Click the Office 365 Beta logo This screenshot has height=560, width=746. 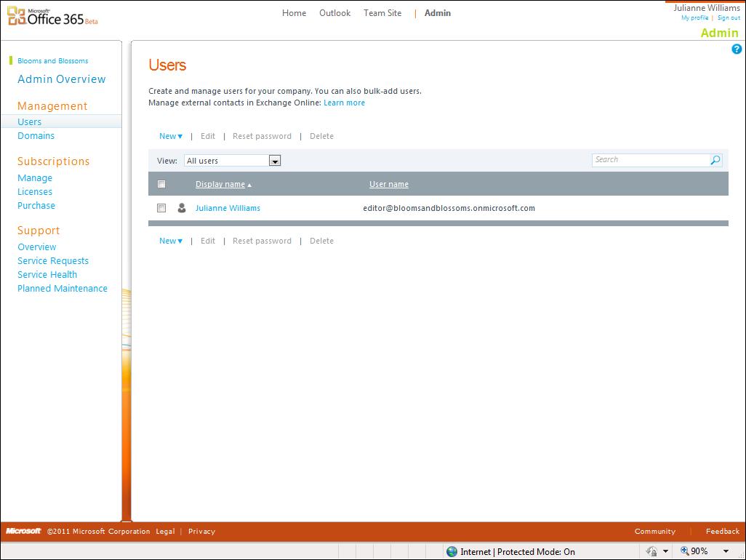click(x=52, y=17)
